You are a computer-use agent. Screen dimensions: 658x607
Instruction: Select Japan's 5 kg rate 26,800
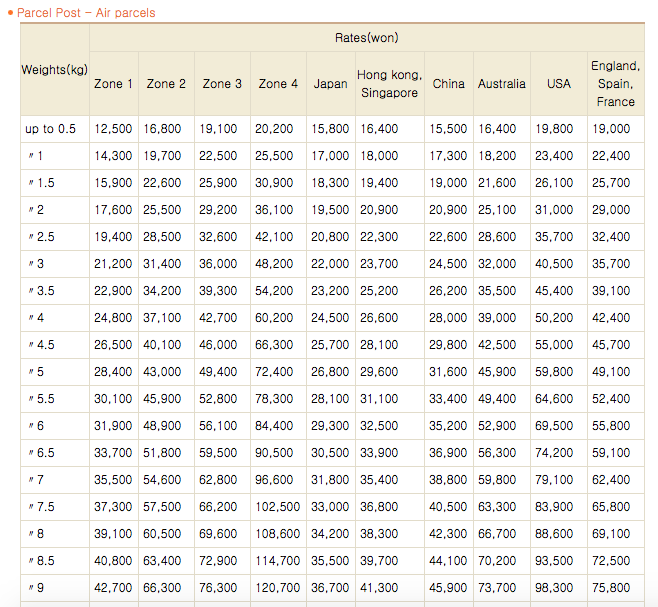[330, 372]
